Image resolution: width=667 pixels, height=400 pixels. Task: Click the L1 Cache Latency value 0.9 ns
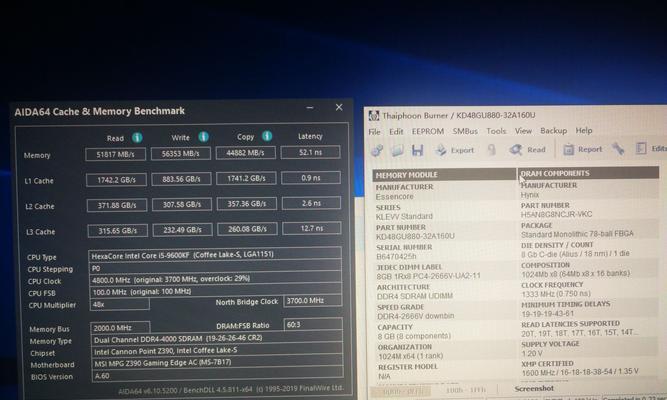(x=311, y=177)
